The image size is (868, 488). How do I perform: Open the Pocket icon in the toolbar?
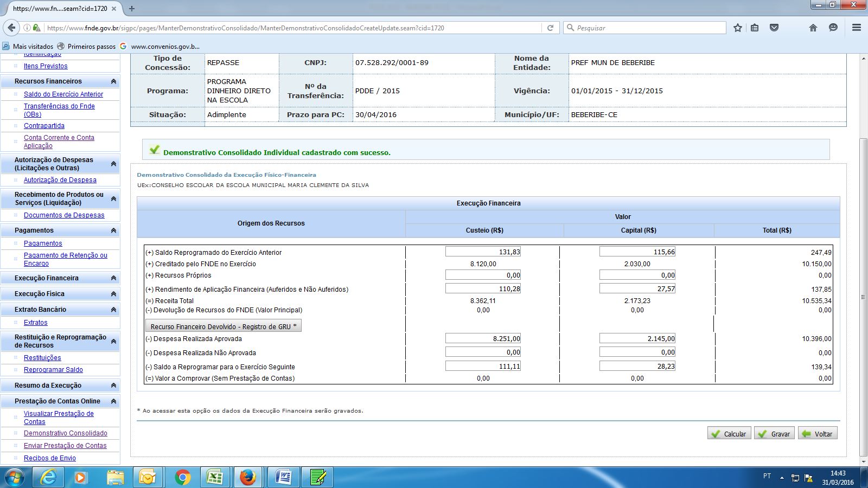[x=774, y=28]
